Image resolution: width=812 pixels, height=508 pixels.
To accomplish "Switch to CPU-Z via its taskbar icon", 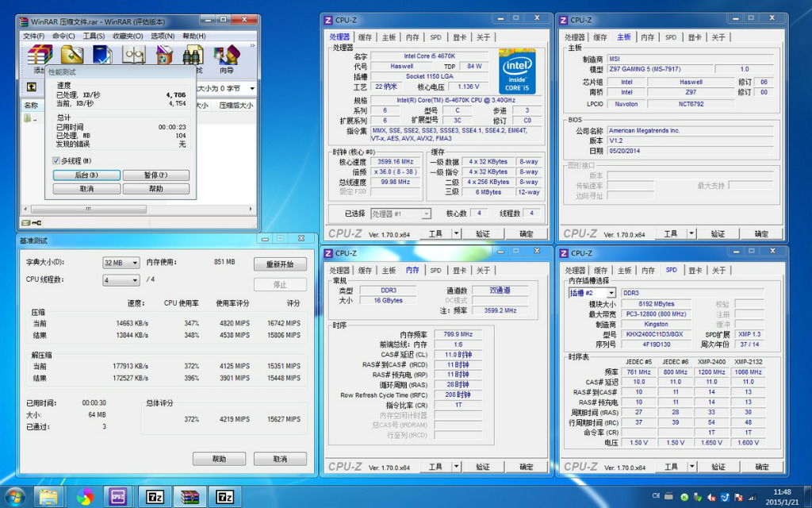I will pos(119,497).
